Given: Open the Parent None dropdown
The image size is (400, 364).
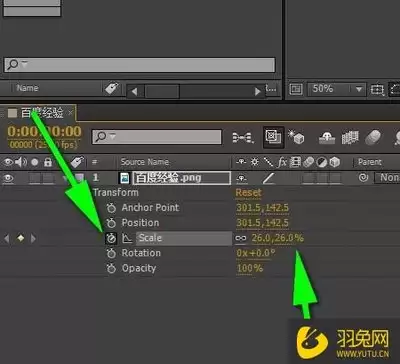Looking at the screenshot, I should pyautogui.click(x=388, y=178).
